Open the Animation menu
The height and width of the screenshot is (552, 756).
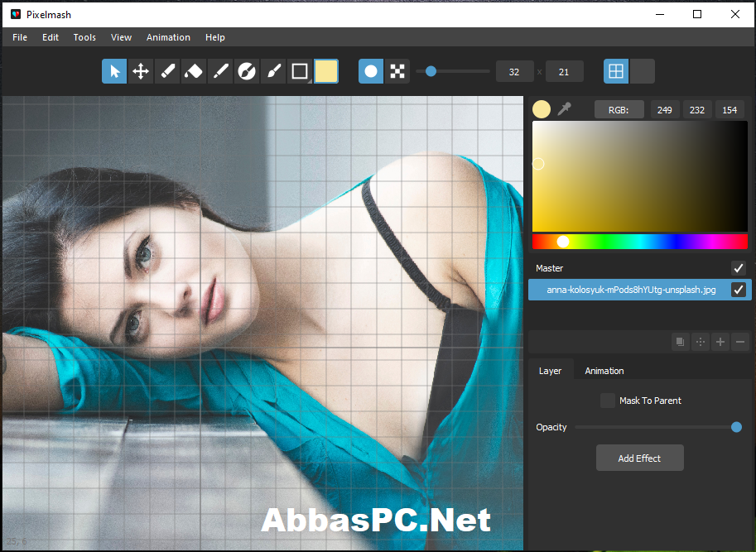pos(168,37)
